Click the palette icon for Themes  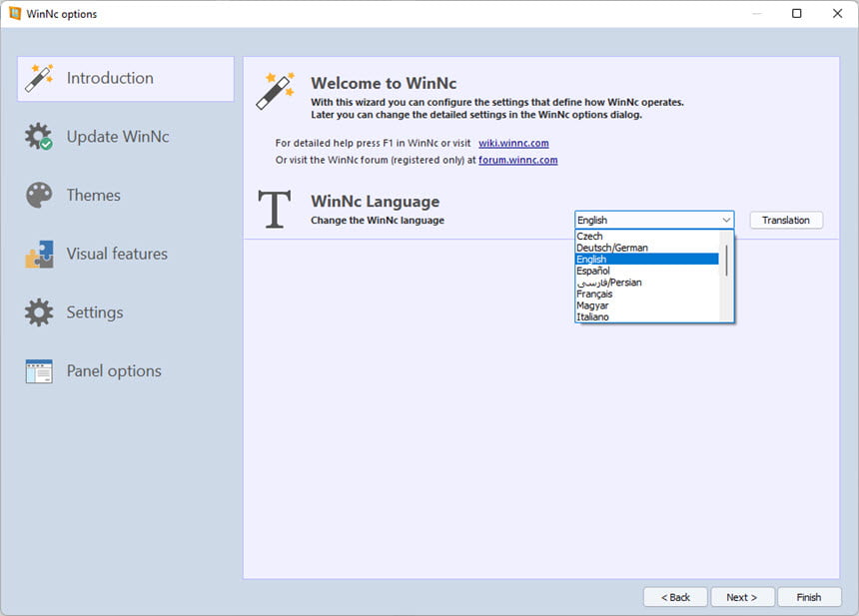[x=39, y=195]
